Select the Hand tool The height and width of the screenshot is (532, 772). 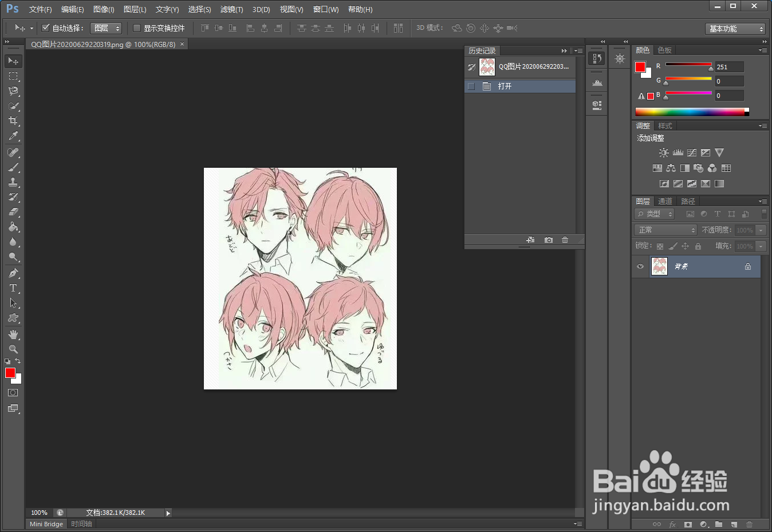tap(13, 334)
